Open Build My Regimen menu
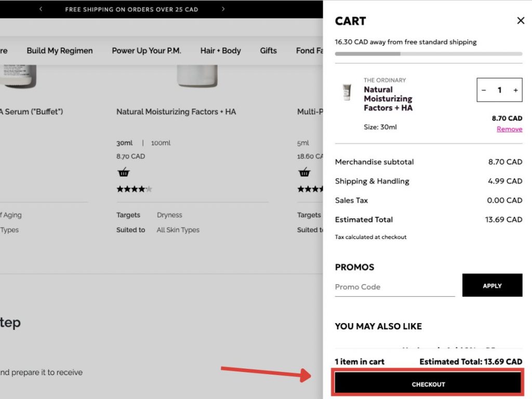 (x=60, y=50)
